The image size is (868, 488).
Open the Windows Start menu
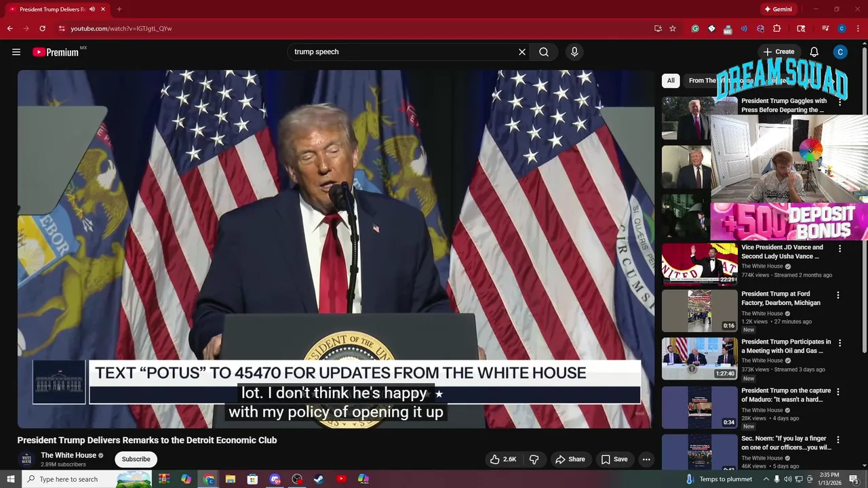pos(11,479)
